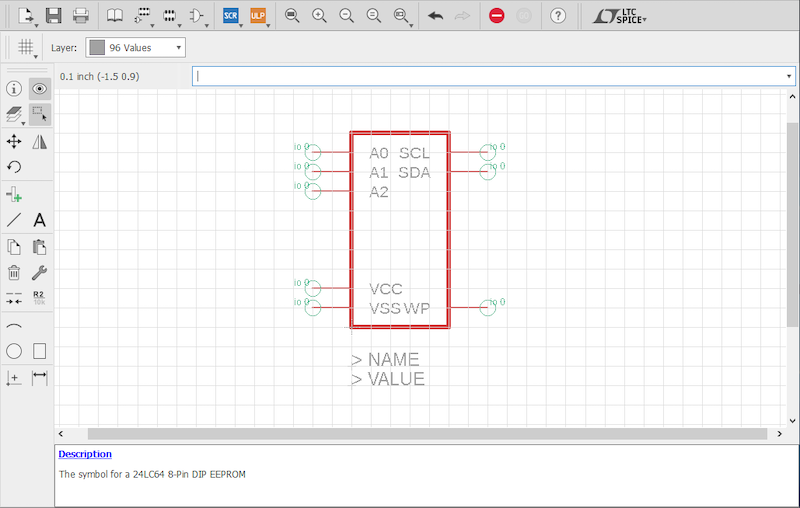Click the red Stop command icon

[x=496, y=16]
